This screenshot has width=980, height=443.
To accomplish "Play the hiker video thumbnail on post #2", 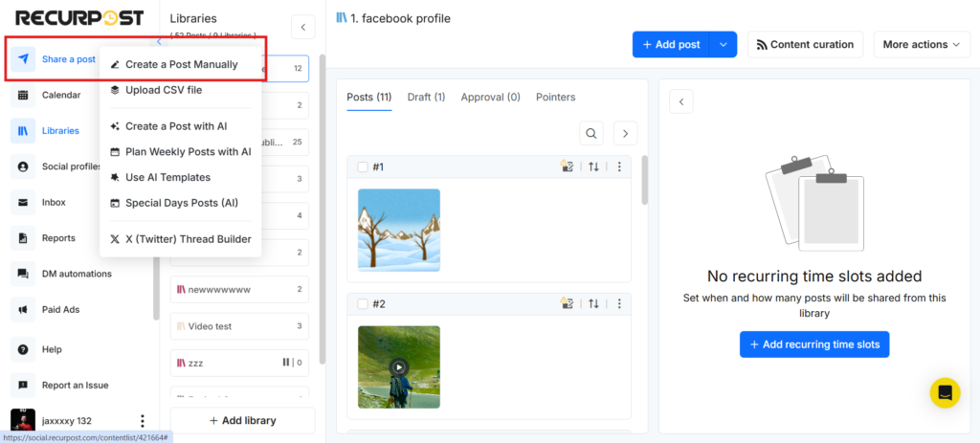I will click(399, 367).
